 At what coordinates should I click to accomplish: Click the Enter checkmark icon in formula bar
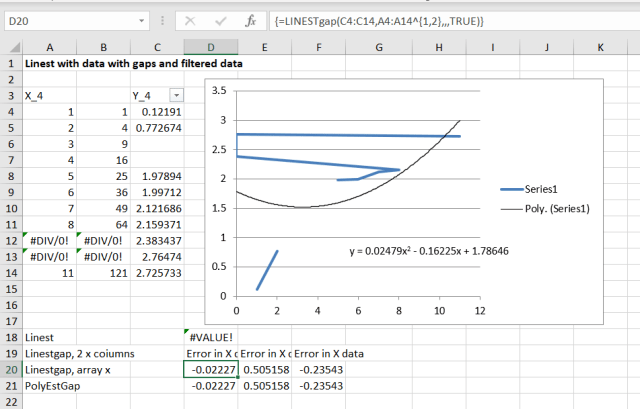click(x=222, y=20)
